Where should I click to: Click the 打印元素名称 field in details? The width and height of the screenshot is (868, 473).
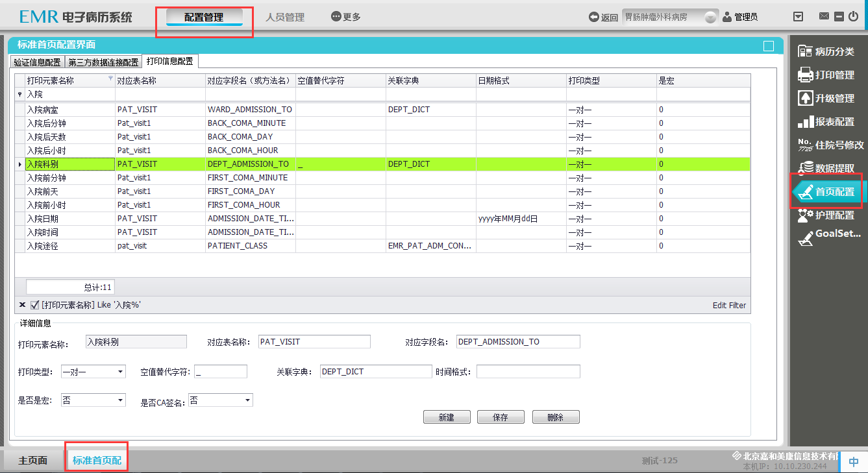(136, 342)
